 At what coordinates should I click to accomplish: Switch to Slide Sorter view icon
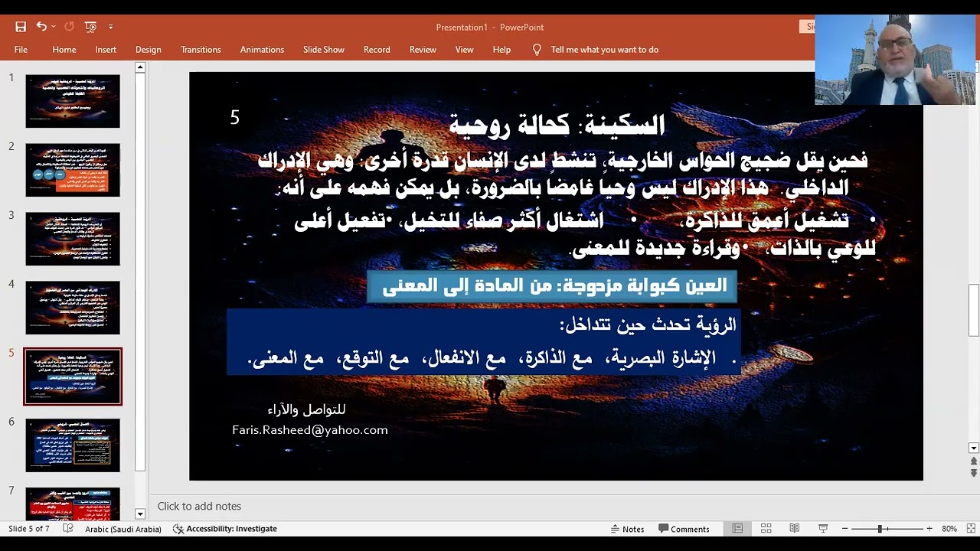coord(766,529)
